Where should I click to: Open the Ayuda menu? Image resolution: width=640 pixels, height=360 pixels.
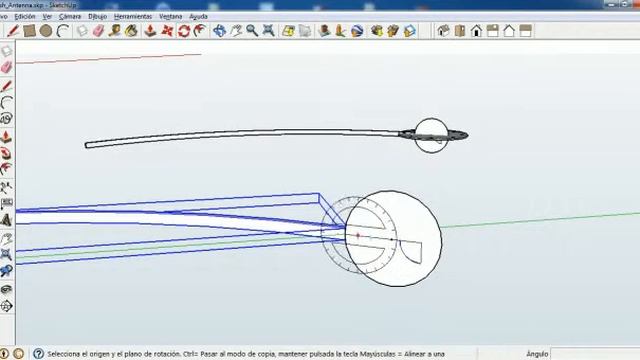(198, 16)
